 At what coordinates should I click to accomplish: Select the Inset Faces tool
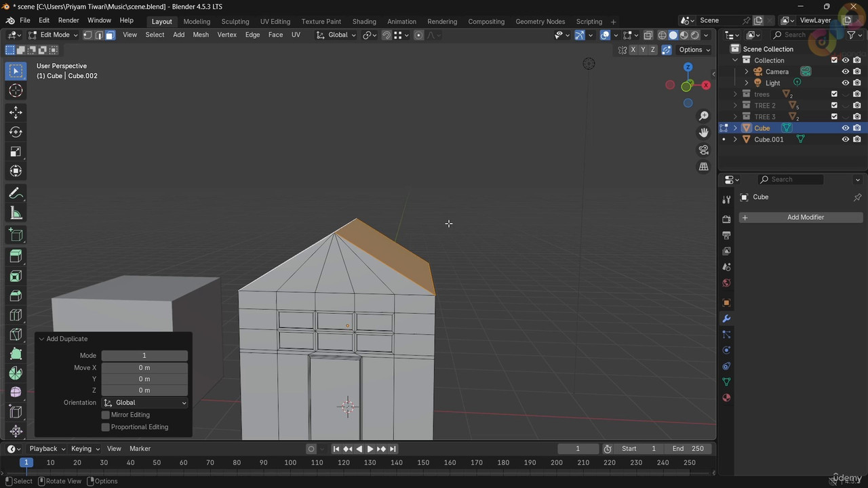[16, 276]
